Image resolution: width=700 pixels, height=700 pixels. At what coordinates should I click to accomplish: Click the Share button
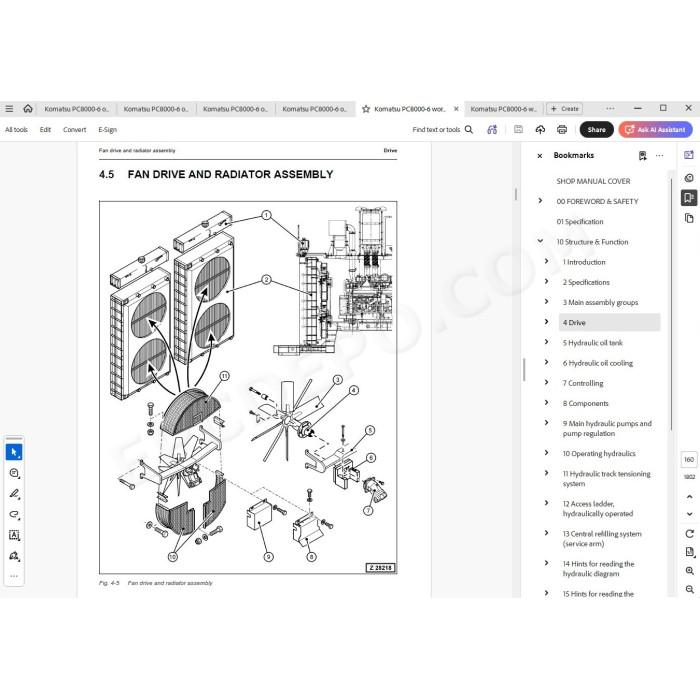pos(596,129)
